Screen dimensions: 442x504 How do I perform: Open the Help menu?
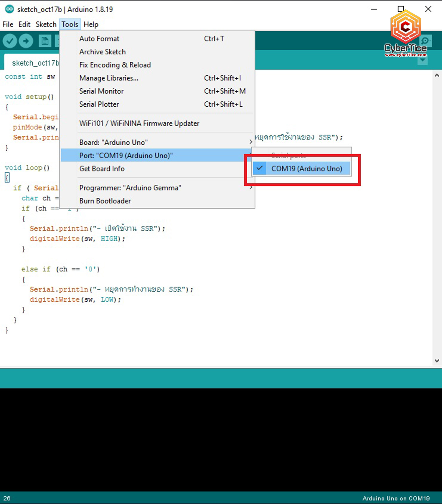91,24
